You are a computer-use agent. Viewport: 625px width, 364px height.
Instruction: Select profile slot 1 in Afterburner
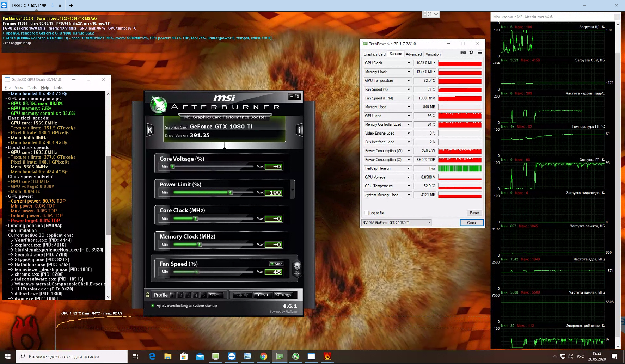173,295
